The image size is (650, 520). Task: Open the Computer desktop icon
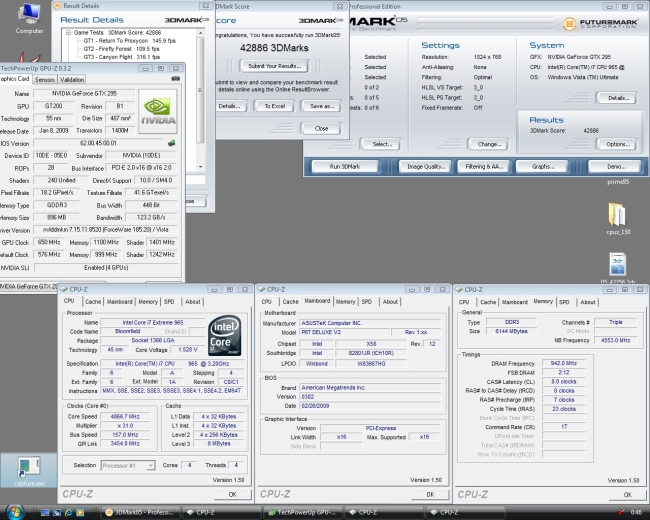point(29,18)
